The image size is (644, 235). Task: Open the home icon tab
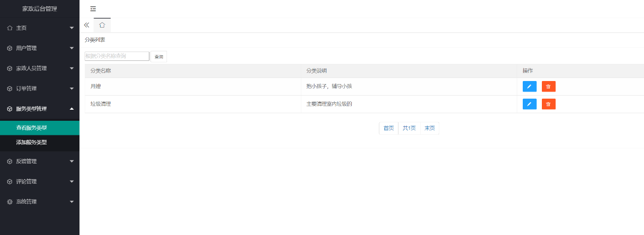[x=102, y=25]
